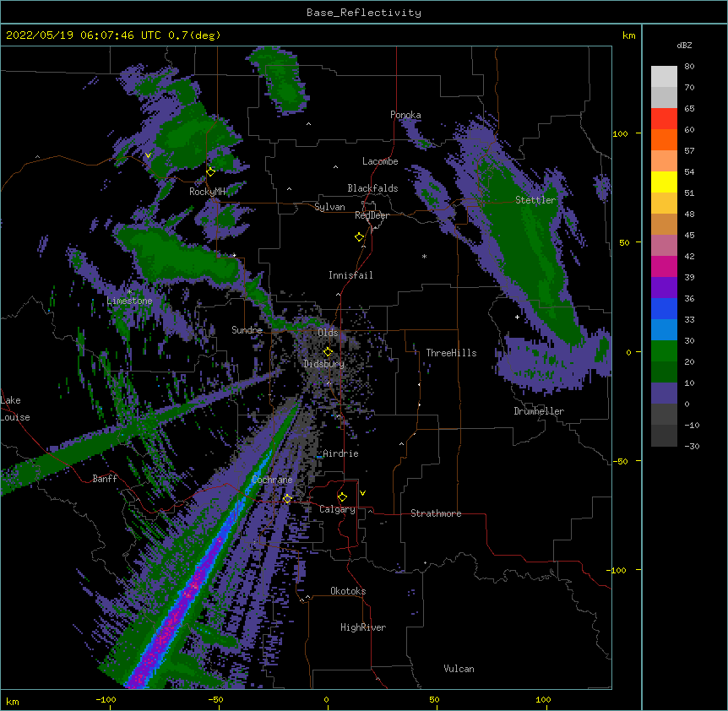
Task: Click the yellow station marker south of RedDeer
Action: point(359,237)
